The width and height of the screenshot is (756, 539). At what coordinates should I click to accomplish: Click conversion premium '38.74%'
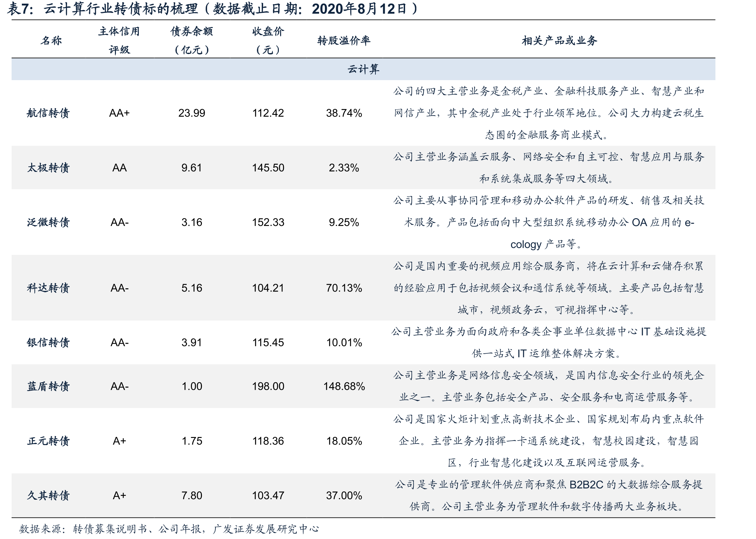coord(344,113)
